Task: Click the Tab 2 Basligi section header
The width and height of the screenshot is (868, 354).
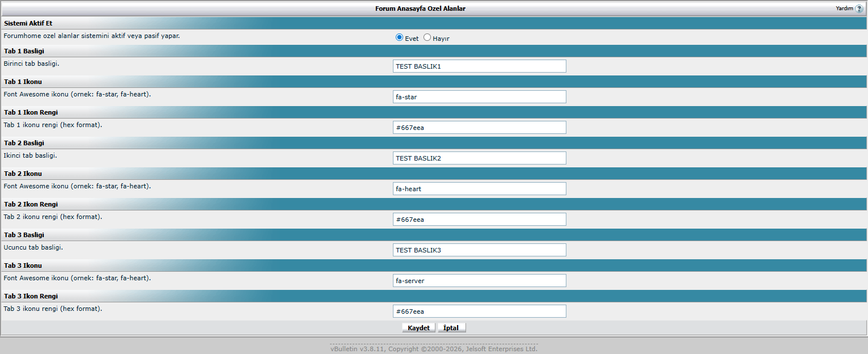Action: tap(24, 143)
